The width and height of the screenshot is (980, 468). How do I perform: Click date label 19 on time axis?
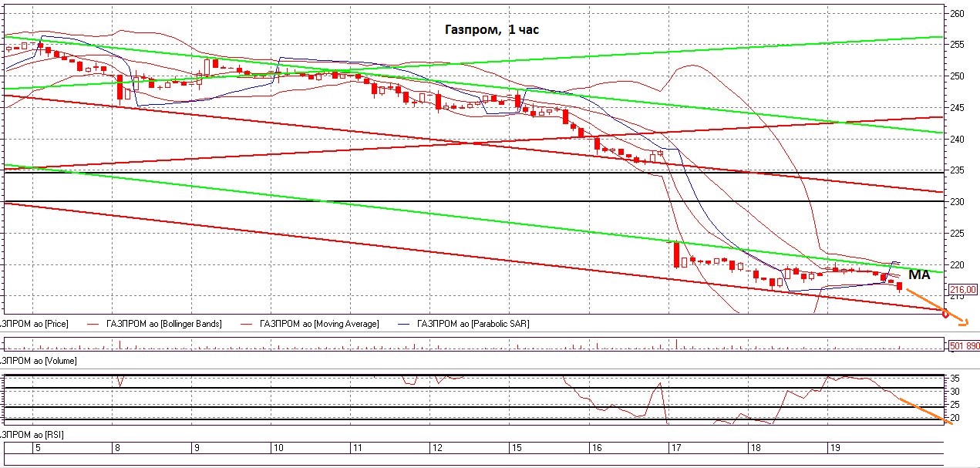click(x=835, y=448)
